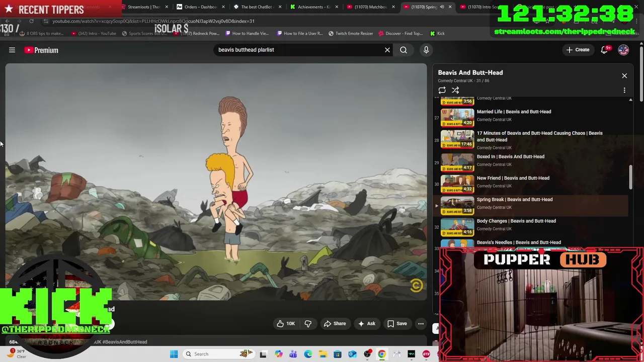The height and width of the screenshot is (362, 644).
Task: Dislike the video
Action: pos(308,324)
